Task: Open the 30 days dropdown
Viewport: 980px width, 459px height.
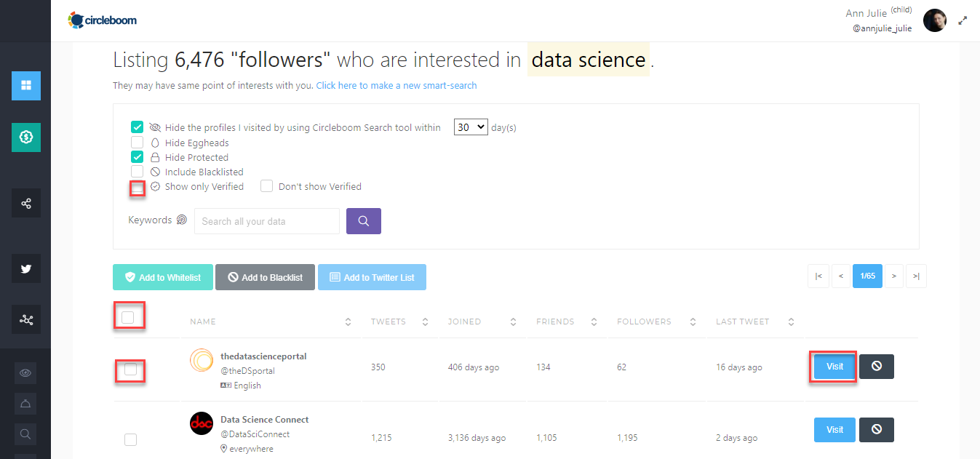Action: [x=471, y=127]
